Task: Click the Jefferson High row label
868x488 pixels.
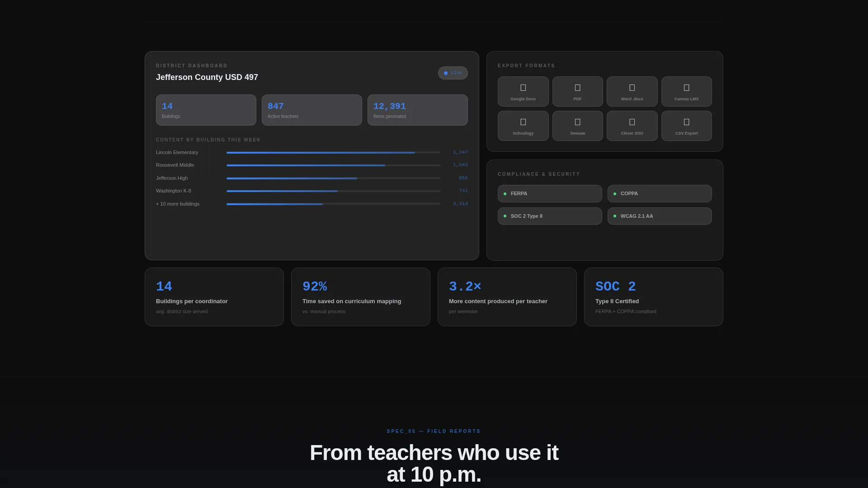Action: coord(172,178)
